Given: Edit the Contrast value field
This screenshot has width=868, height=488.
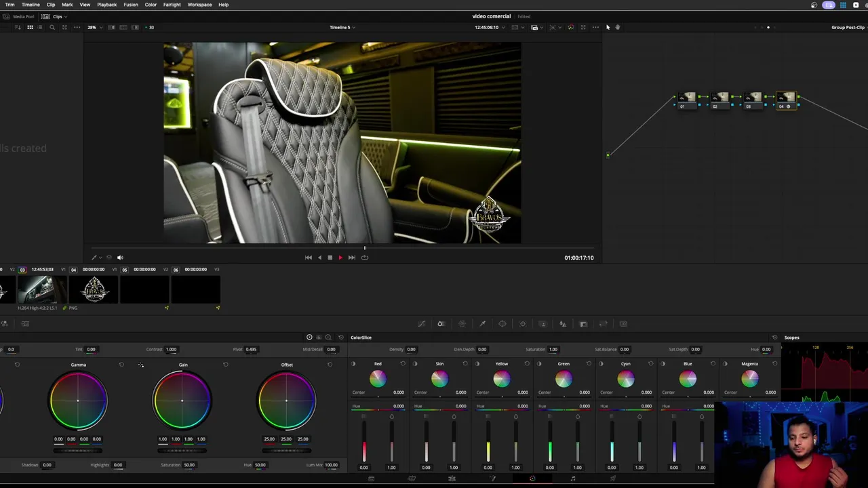Looking at the screenshot, I should (171, 350).
